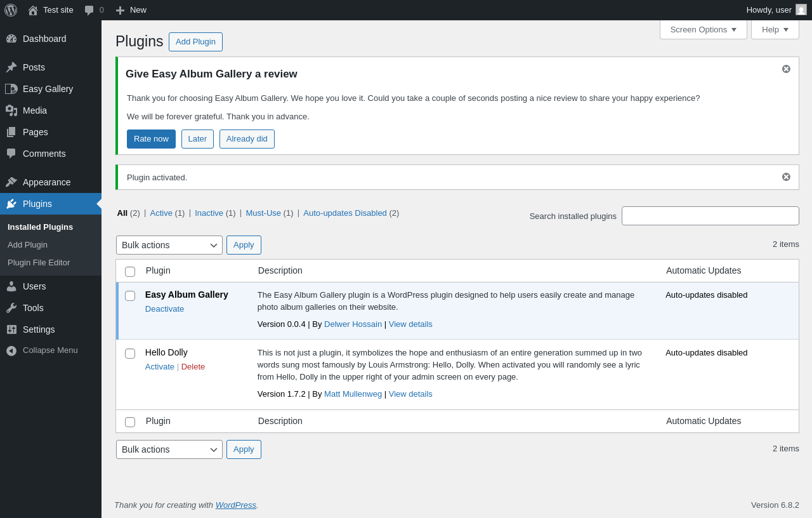Open the WordPress logo menu
The height and width of the screenshot is (518, 812).
click(11, 10)
